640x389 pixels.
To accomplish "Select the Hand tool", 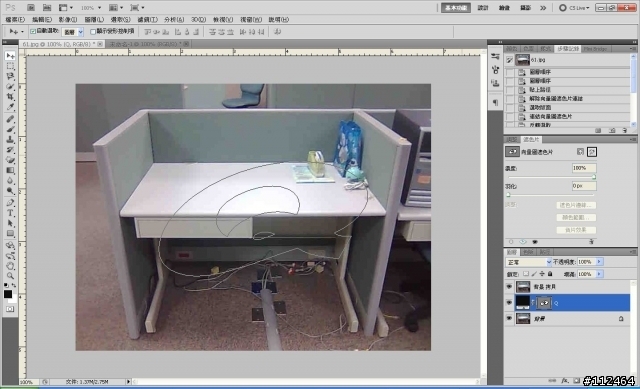I will [x=10, y=266].
